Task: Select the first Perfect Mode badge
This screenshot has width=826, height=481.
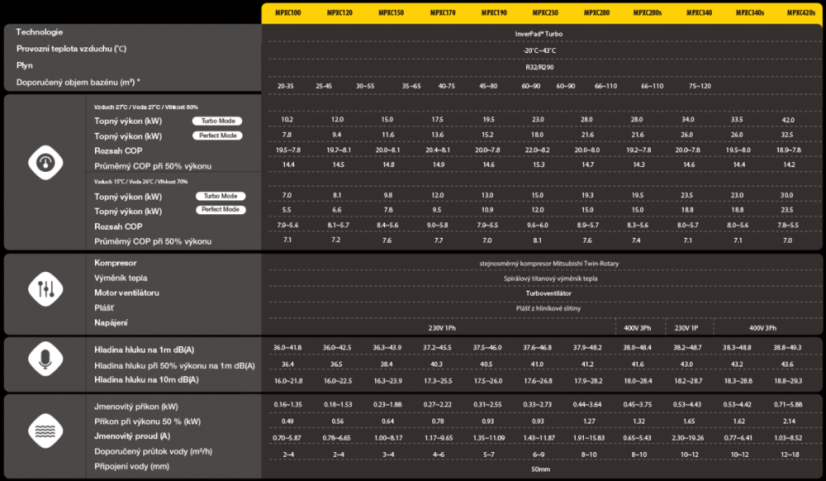Action: coord(217,135)
